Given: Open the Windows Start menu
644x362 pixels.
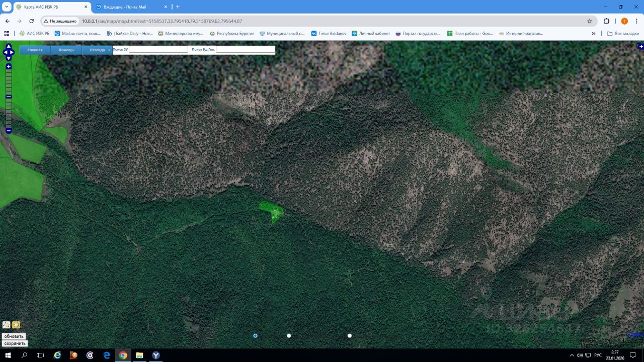Looking at the screenshot, I should point(8,355).
